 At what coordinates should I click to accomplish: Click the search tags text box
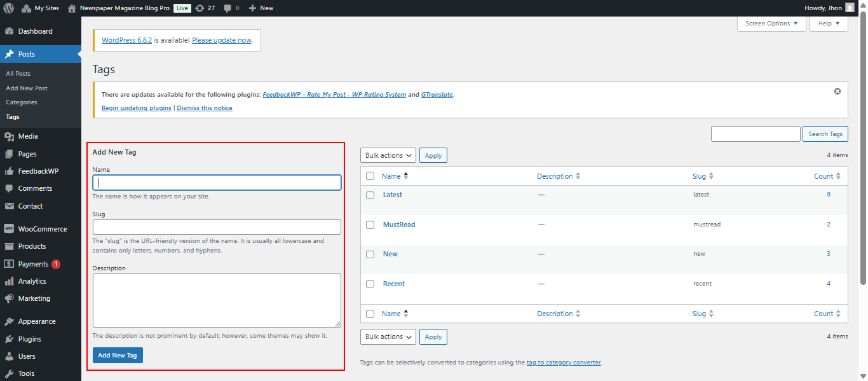(756, 134)
